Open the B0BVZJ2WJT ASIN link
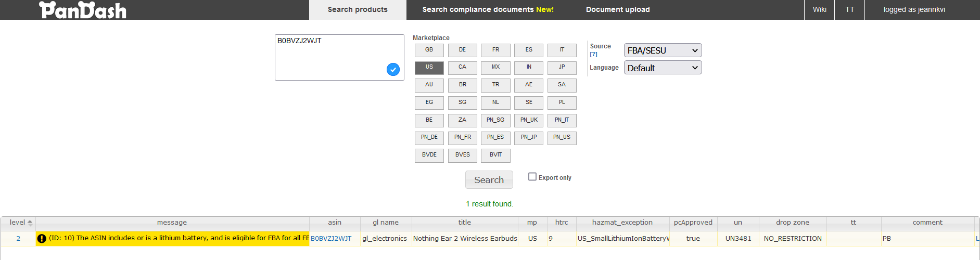 331,239
